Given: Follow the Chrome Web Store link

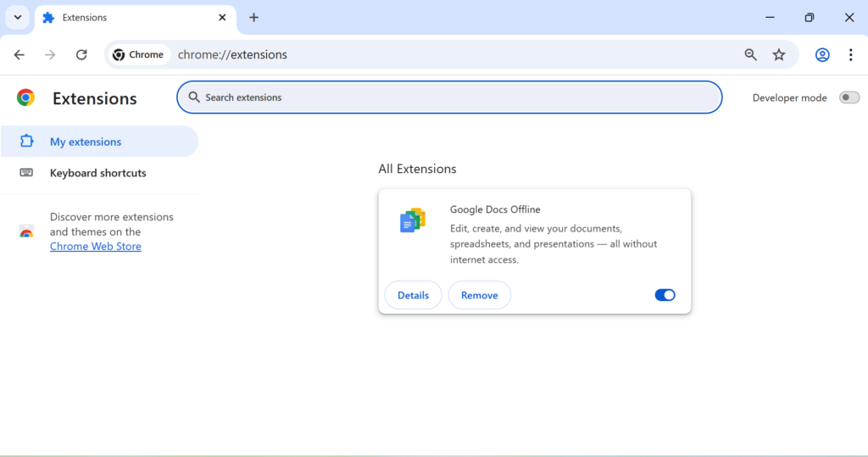Looking at the screenshot, I should pyautogui.click(x=95, y=247).
